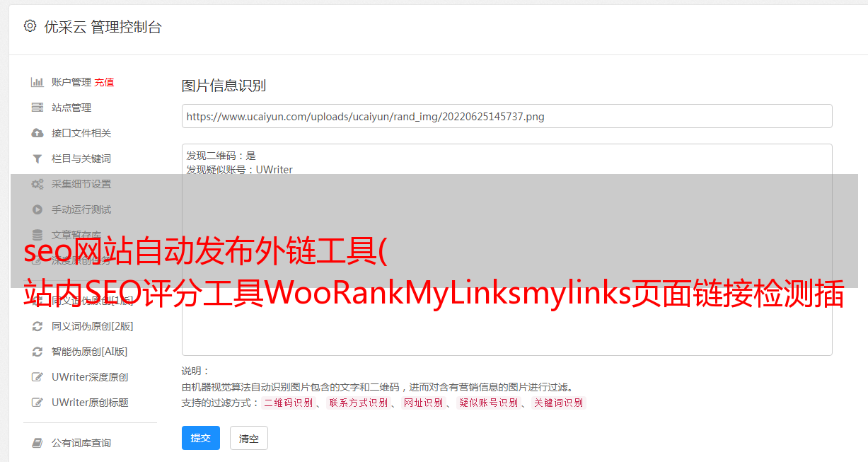The height and width of the screenshot is (462, 868).
Task: Click the cloud upload icon for 接口文件相关
Action: (x=37, y=133)
